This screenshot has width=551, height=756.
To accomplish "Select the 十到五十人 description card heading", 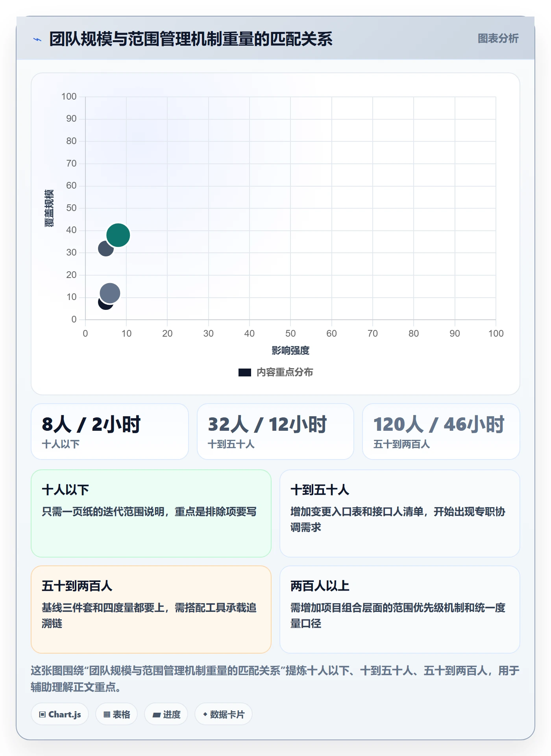I will (x=320, y=490).
